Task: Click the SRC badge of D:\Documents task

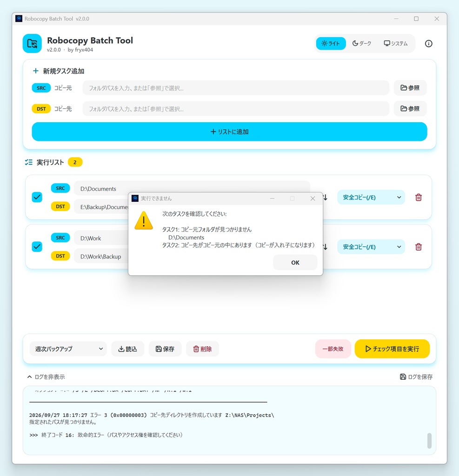Action: pyautogui.click(x=60, y=188)
